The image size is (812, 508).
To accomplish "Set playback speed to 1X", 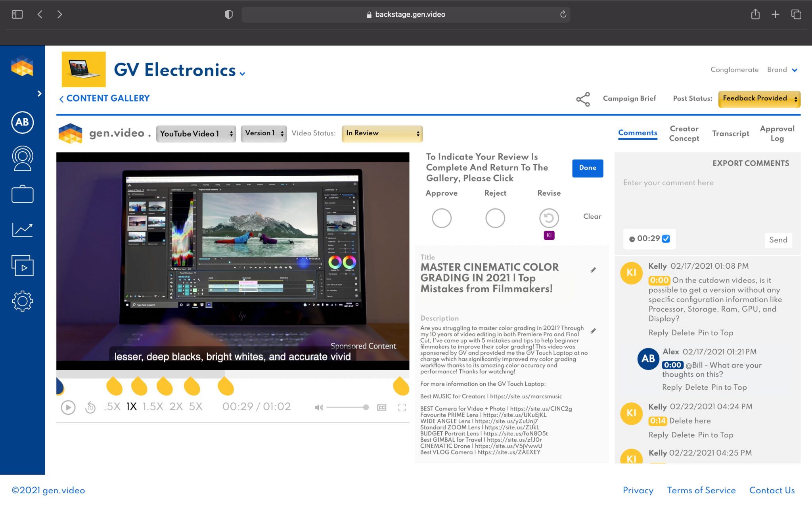I will coord(131,406).
